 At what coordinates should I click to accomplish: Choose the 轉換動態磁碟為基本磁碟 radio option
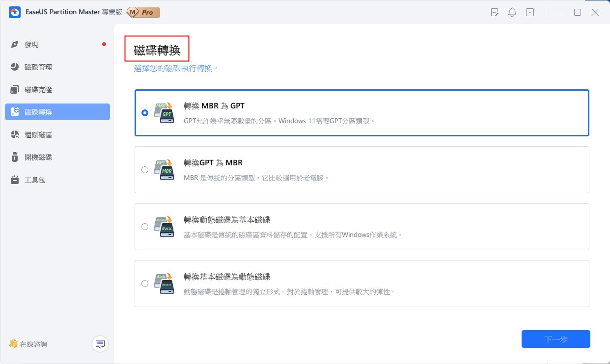pyautogui.click(x=144, y=227)
